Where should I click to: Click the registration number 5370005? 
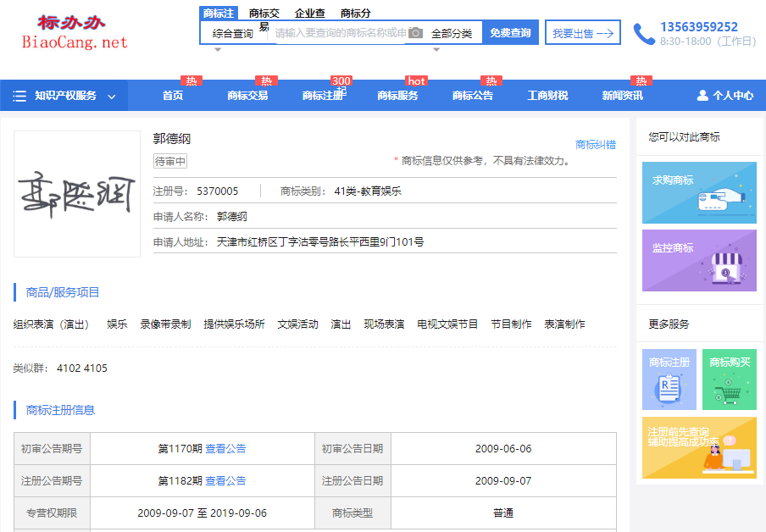[x=218, y=191]
